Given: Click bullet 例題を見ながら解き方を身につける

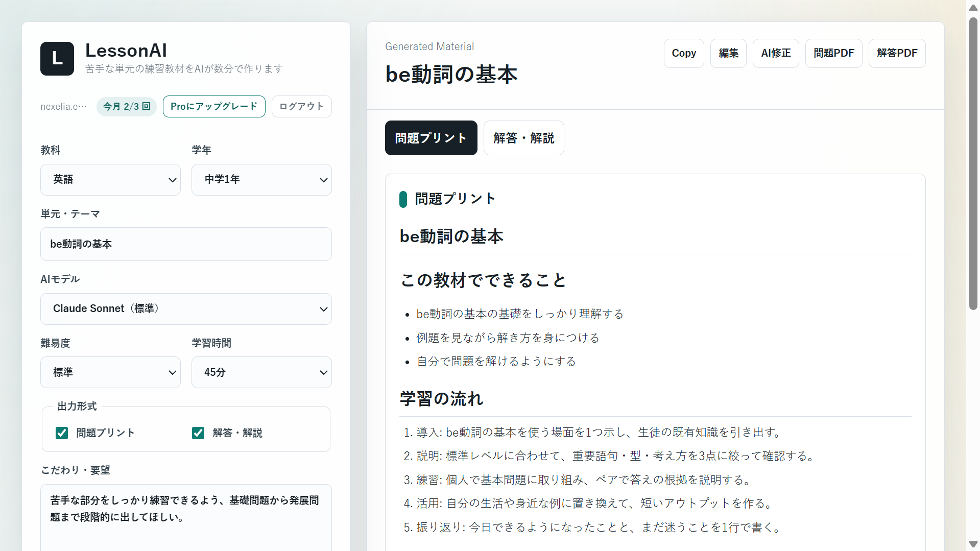Looking at the screenshot, I should (508, 338).
